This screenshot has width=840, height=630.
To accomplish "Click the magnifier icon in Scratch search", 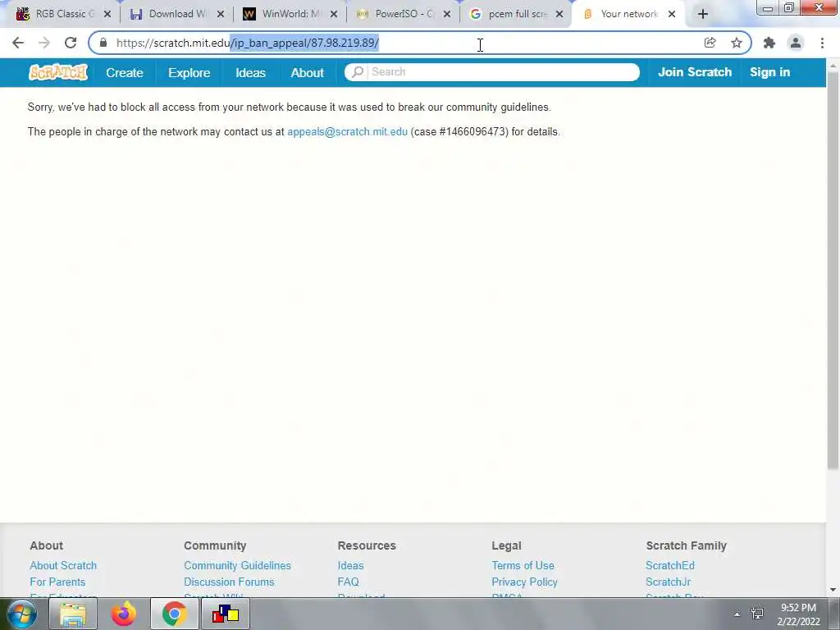I will coord(358,72).
